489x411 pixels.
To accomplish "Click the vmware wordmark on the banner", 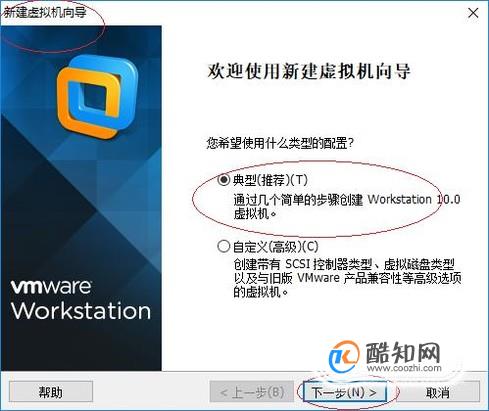I will click(x=51, y=287).
